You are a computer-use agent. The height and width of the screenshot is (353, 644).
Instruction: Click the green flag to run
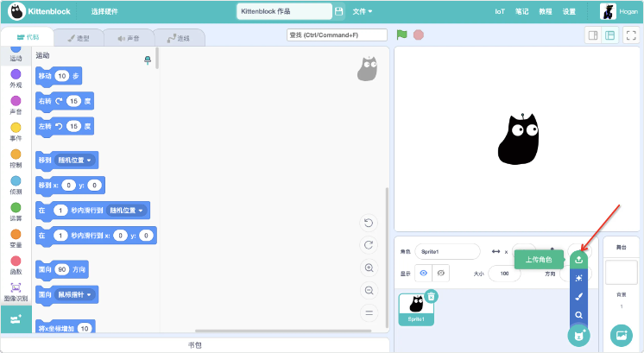click(401, 35)
